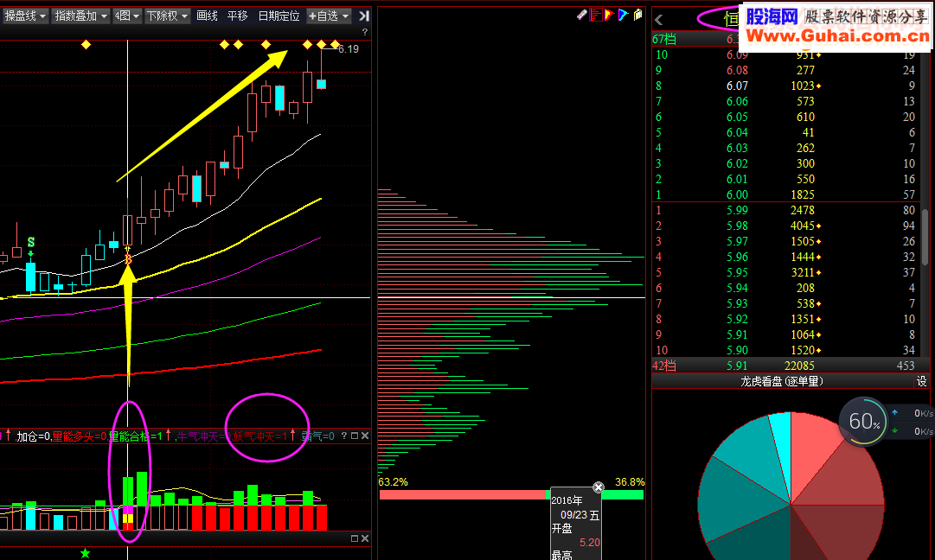Jump to latest bar arrow icon

point(364,16)
